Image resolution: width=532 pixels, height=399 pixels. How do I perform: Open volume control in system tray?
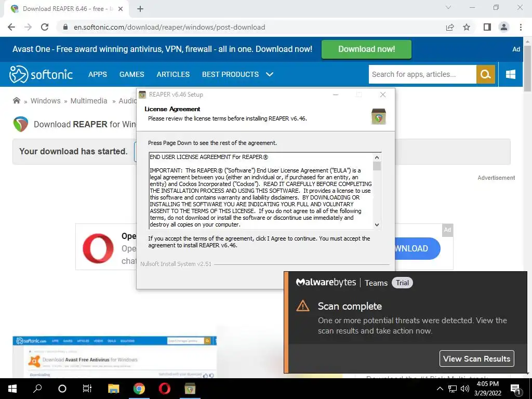465,389
